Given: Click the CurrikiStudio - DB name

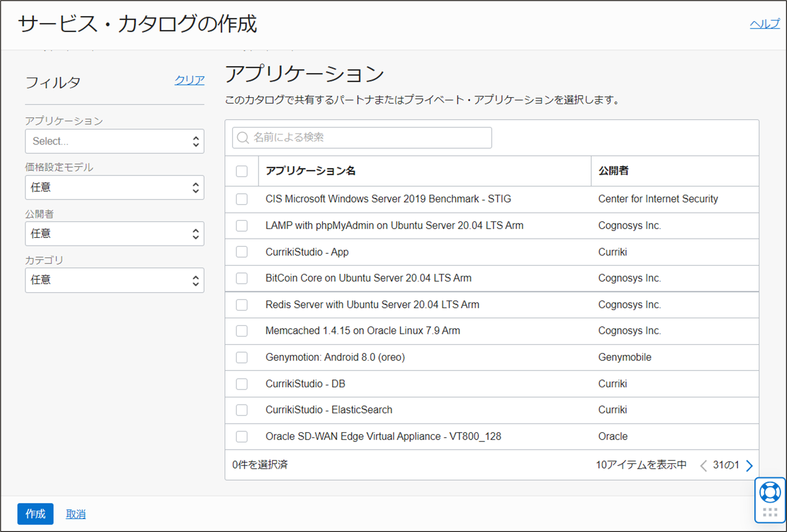Looking at the screenshot, I should click(x=305, y=384).
